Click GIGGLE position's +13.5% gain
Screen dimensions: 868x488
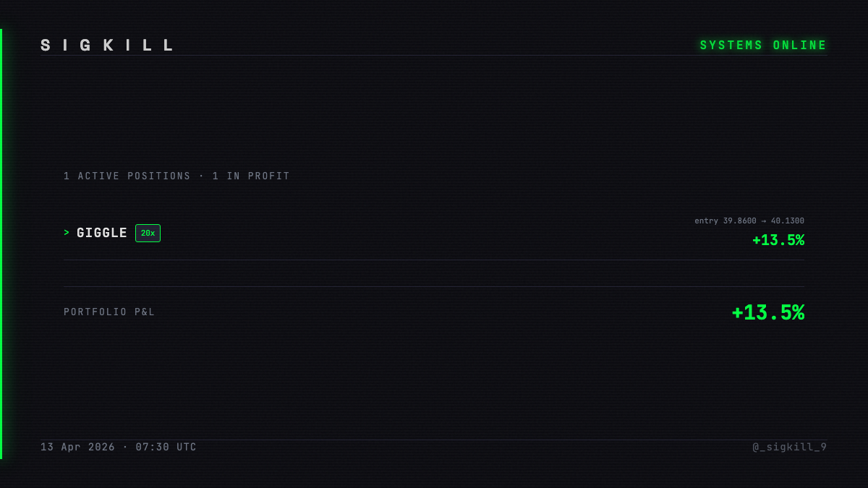point(778,240)
